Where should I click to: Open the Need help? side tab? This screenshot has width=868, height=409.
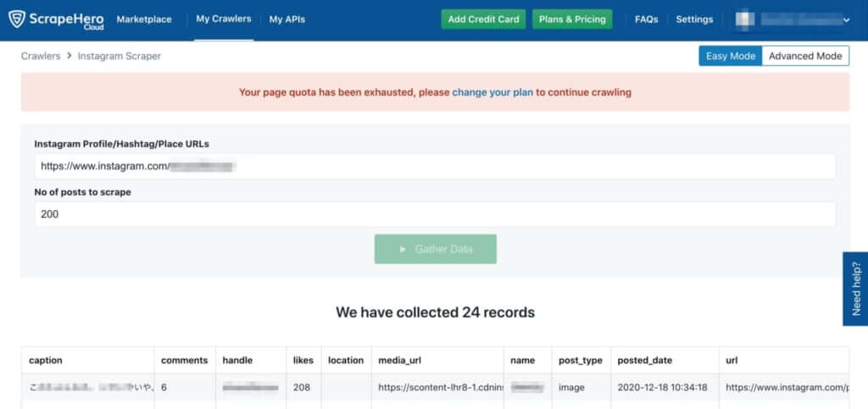[856, 289]
